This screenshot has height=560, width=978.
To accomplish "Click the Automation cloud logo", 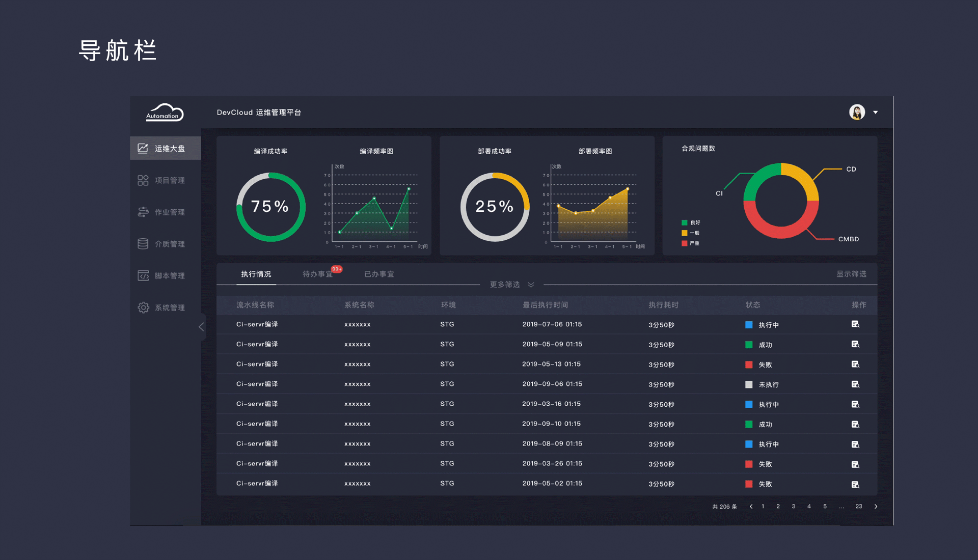I will [164, 113].
